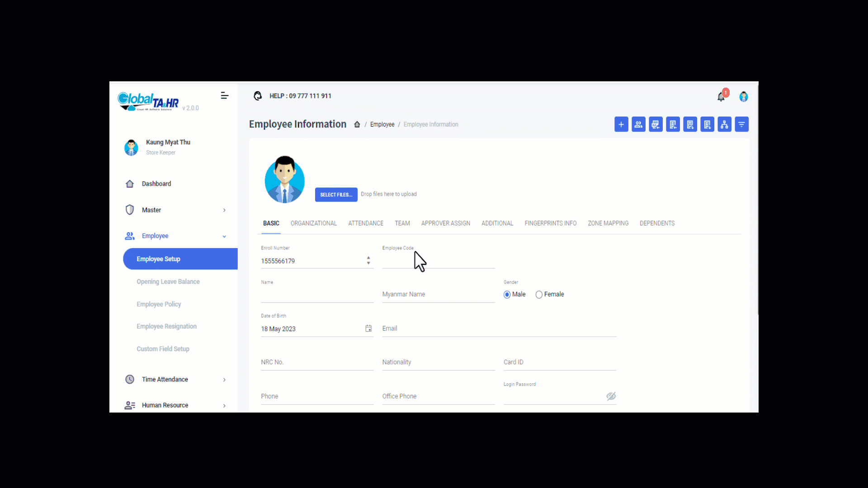
Task: Click user avatar icon in header
Action: pyautogui.click(x=744, y=97)
